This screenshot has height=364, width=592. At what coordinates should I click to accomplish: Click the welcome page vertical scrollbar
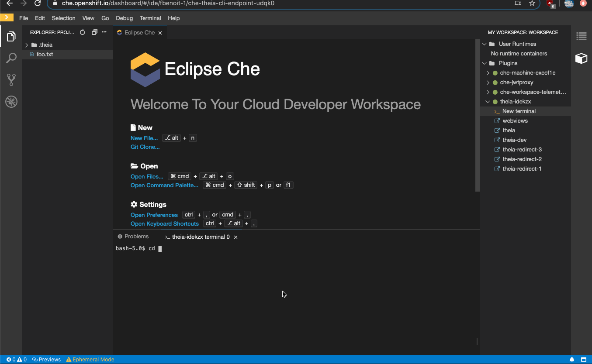(x=478, y=115)
